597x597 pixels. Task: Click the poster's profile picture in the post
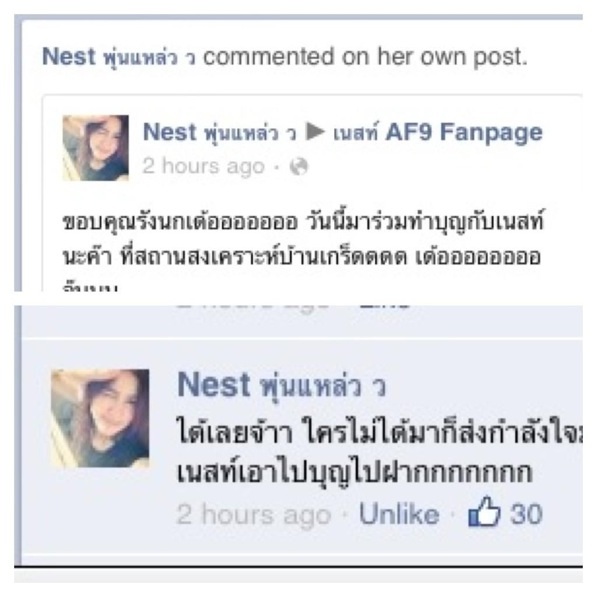(96, 148)
